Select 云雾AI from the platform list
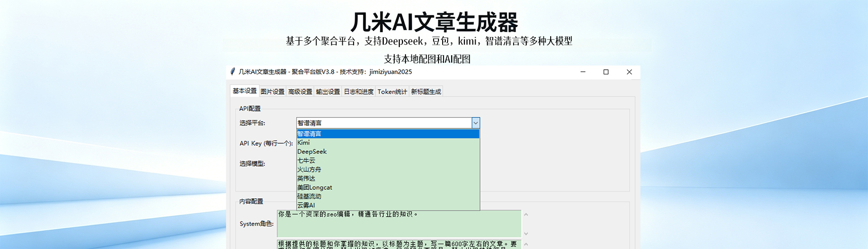Viewport: 868px width, 249px height. (x=388, y=205)
